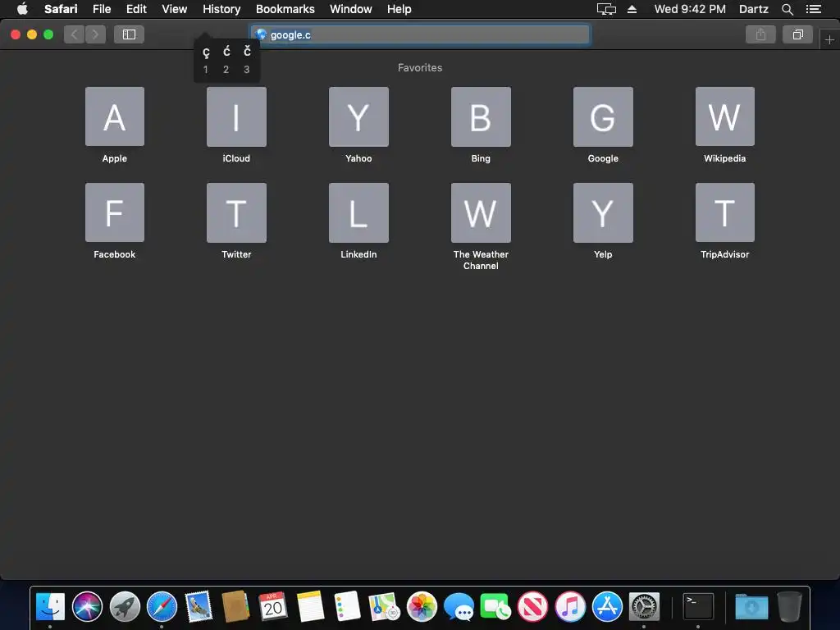The width and height of the screenshot is (840, 630).
Task: Open iTunes music icon in Dock
Action: [x=570, y=607]
